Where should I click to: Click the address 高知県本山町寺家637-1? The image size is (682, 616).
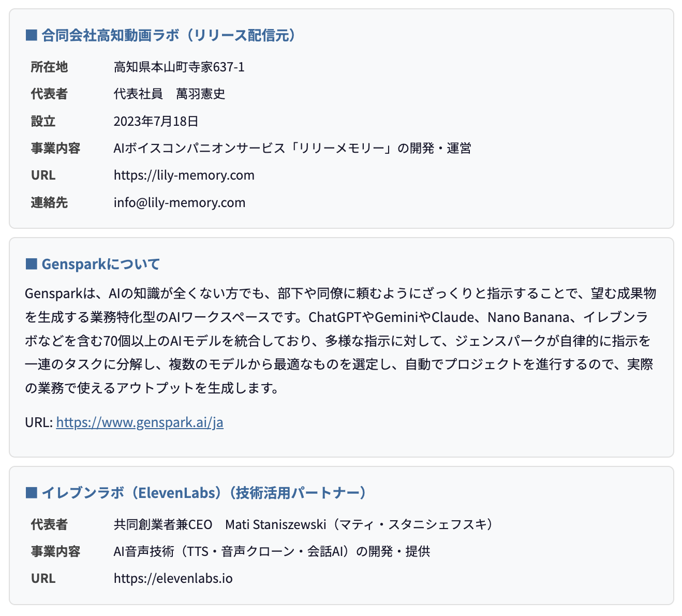pyautogui.click(x=179, y=67)
